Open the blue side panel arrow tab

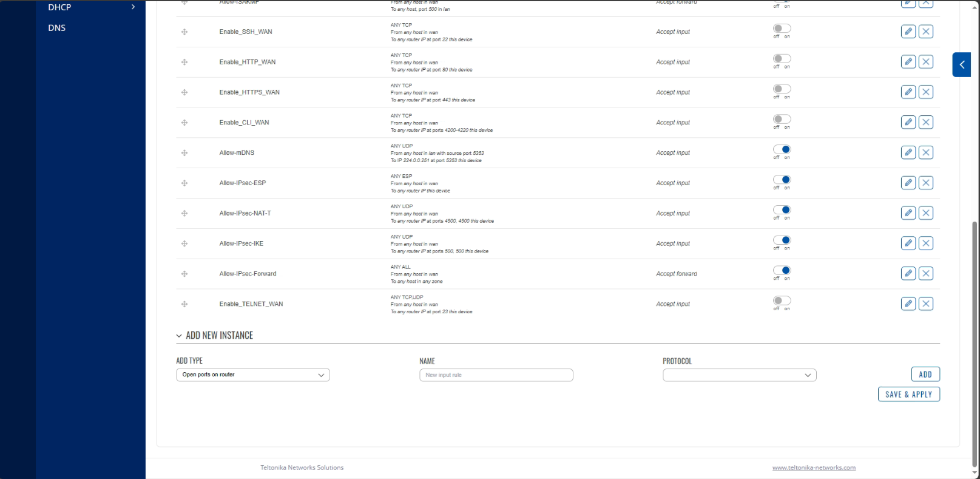pos(962,65)
